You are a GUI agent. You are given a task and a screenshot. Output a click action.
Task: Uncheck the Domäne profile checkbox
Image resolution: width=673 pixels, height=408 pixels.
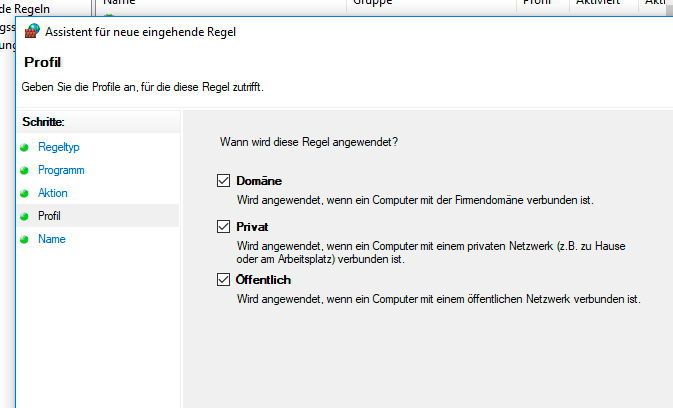[x=223, y=181]
